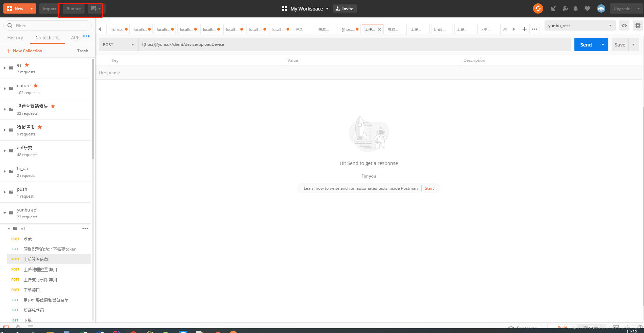Select the {{host... request tab
Image resolution: width=644 pixels, height=333 pixels.
(350, 29)
